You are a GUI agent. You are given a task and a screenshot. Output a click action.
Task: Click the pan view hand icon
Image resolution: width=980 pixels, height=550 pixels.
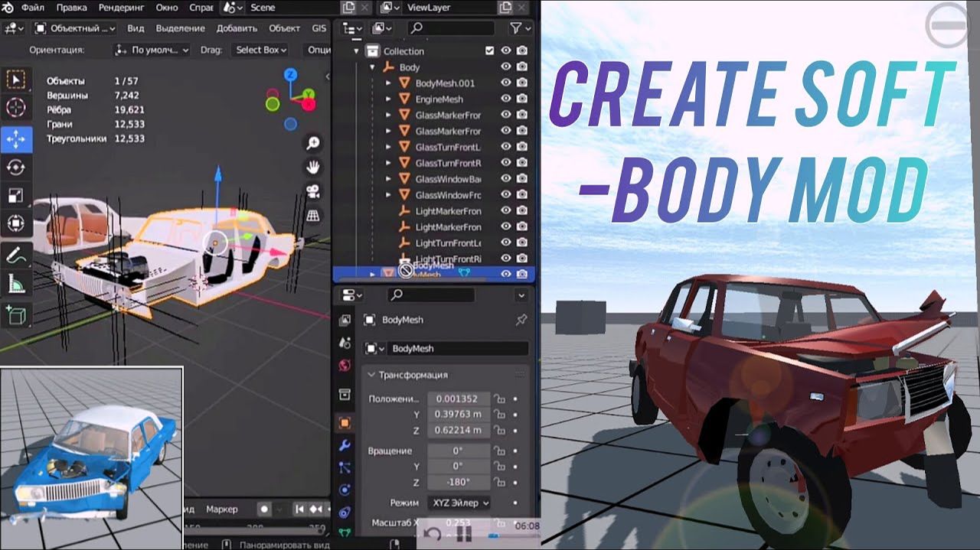(313, 166)
